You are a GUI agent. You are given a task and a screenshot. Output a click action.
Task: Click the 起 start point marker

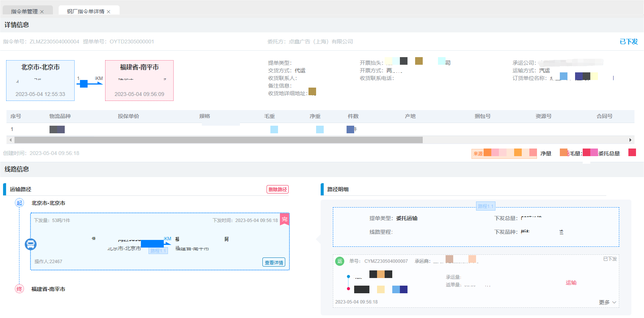click(19, 203)
